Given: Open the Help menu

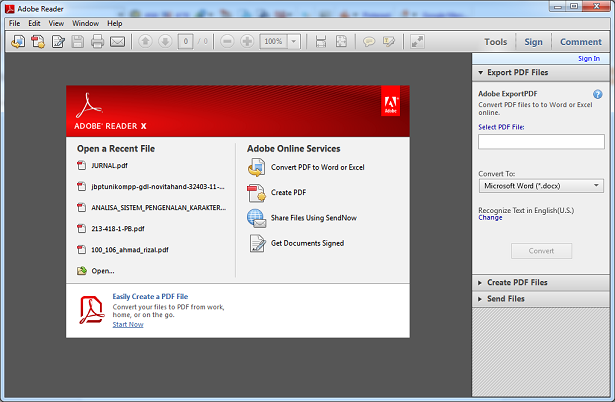Looking at the screenshot, I should 115,24.
